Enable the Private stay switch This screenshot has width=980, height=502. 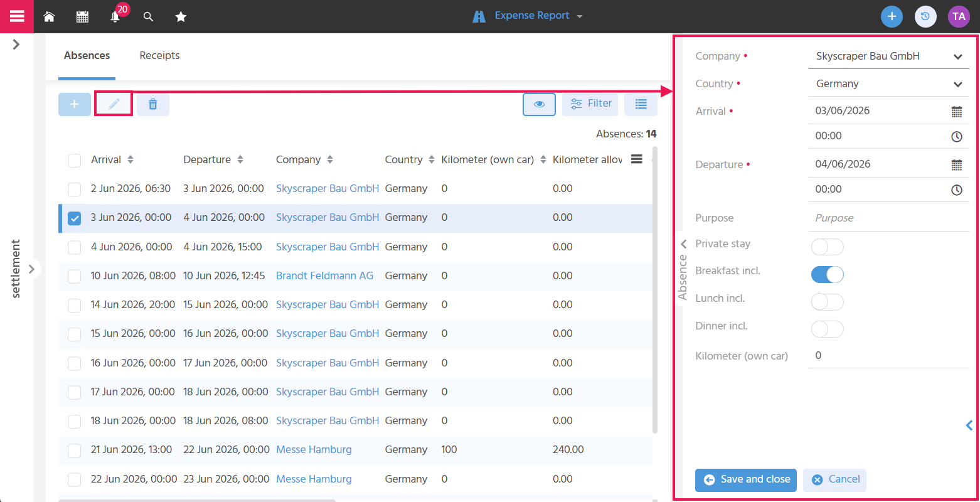point(828,247)
